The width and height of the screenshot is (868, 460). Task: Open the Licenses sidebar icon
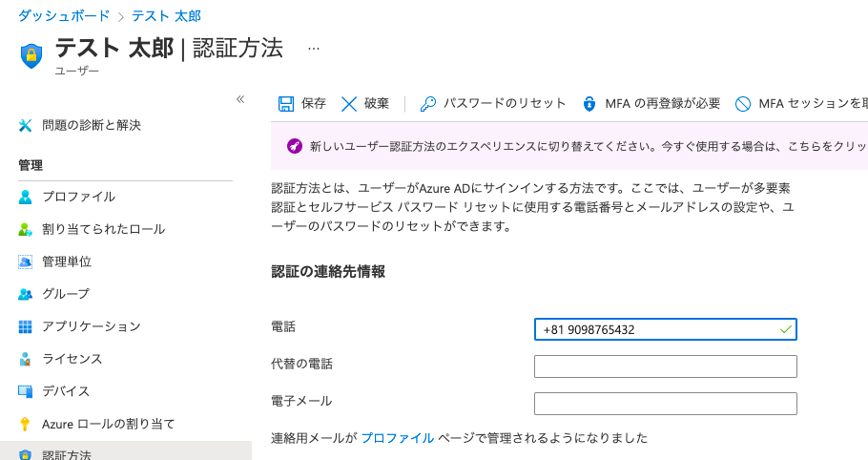(26, 359)
